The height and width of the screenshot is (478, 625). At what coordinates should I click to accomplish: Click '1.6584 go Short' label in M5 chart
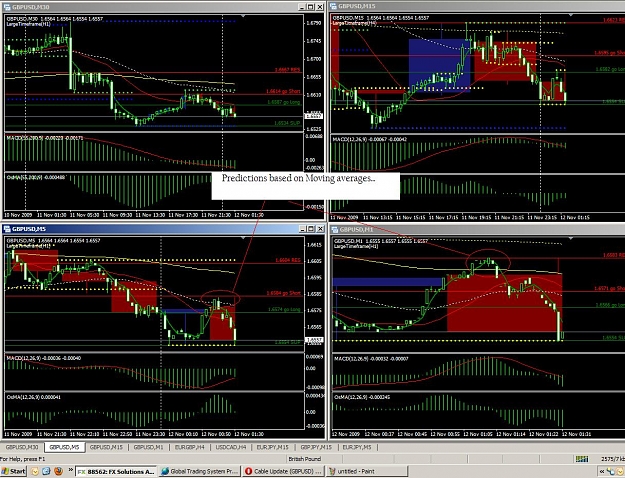point(283,293)
